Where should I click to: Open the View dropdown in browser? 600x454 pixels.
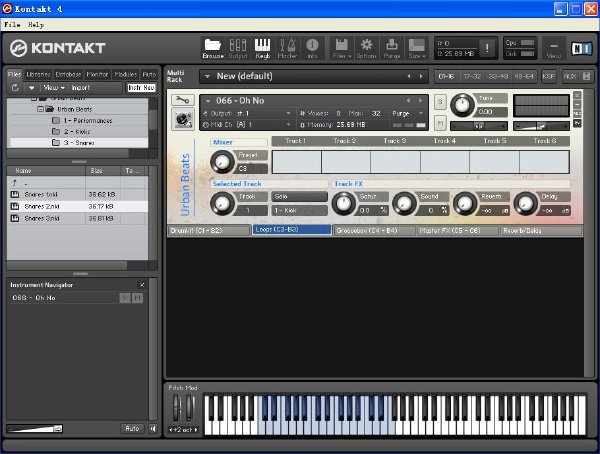click(x=54, y=88)
